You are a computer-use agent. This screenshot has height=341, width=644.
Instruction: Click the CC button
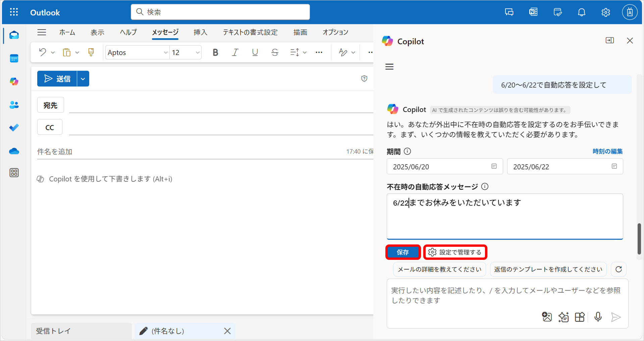(50, 127)
